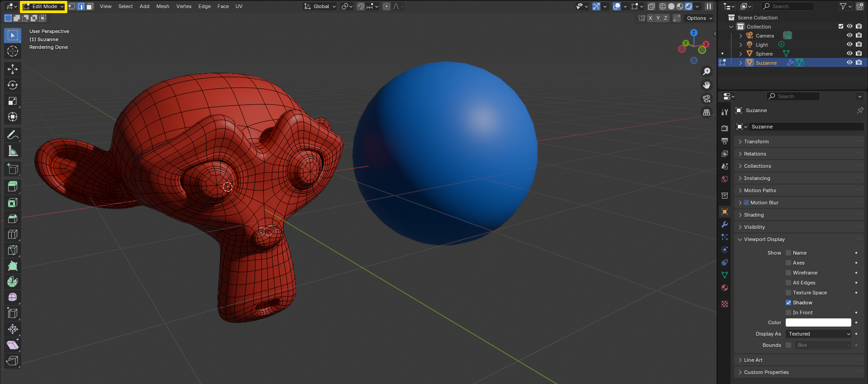Image resolution: width=868 pixels, height=384 pixels.
Task: Open the Vertex menu
Action: (x=184, y=6)
